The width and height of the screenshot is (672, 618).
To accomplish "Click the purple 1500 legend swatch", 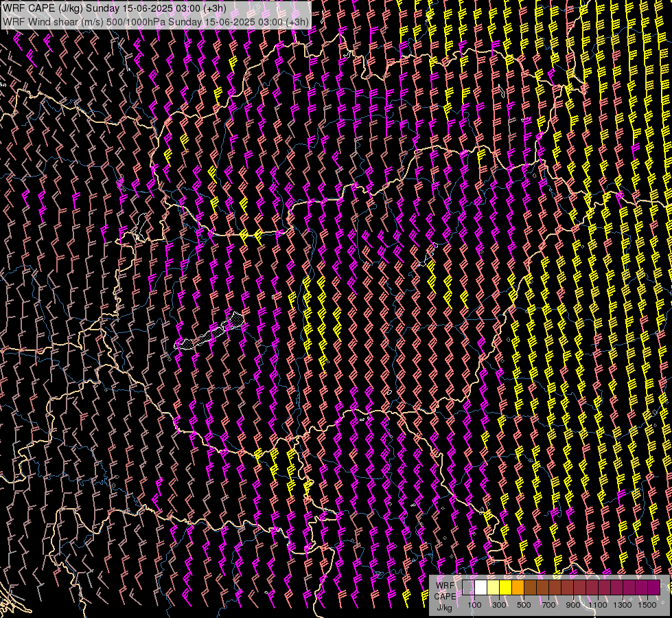I will (653, 587).
